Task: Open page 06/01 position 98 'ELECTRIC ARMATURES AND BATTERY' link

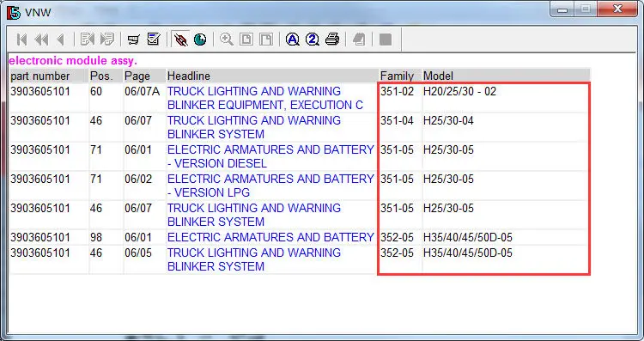Action: click(270, 237)
